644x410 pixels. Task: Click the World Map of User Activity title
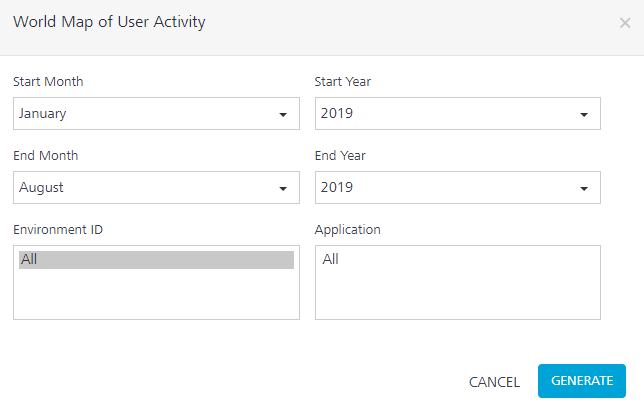(x=109, y=22)
